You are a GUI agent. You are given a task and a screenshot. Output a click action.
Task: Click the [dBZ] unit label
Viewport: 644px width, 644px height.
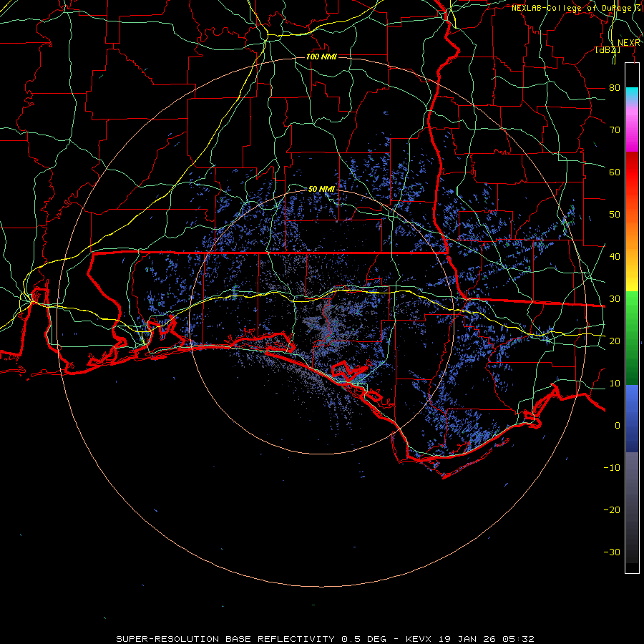click(x=608, y=50)
